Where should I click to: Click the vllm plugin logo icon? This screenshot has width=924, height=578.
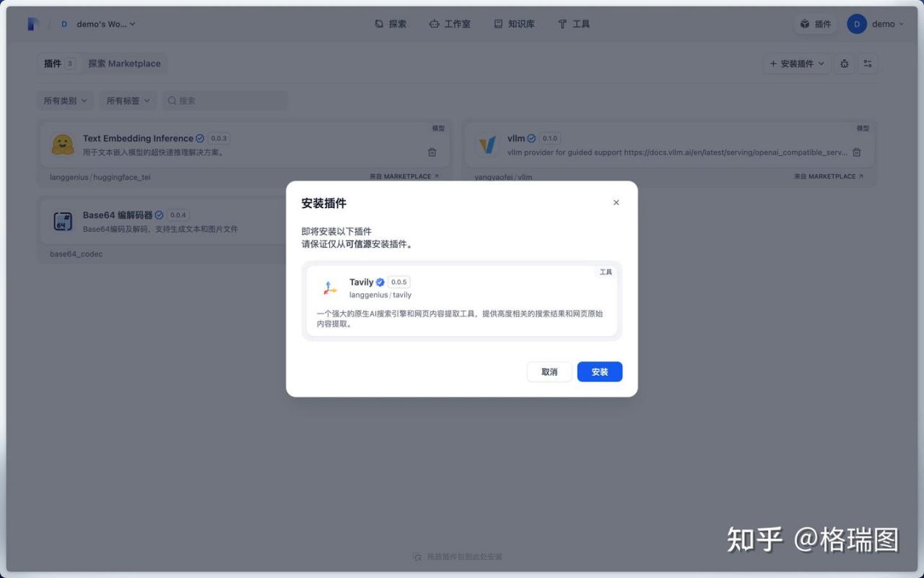[x=487, y=144]
